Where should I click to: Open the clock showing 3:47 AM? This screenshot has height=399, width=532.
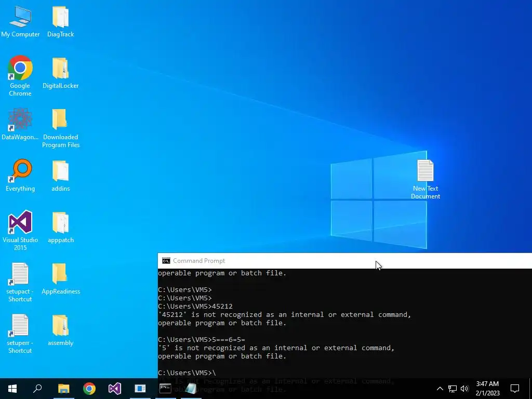tap(487, 389)
